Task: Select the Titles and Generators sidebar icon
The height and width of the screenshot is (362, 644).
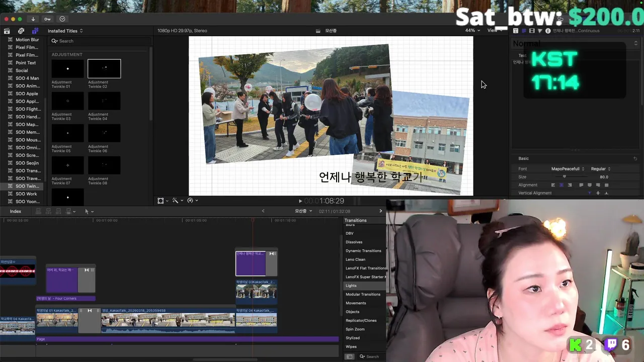Action: pos(35,31)
